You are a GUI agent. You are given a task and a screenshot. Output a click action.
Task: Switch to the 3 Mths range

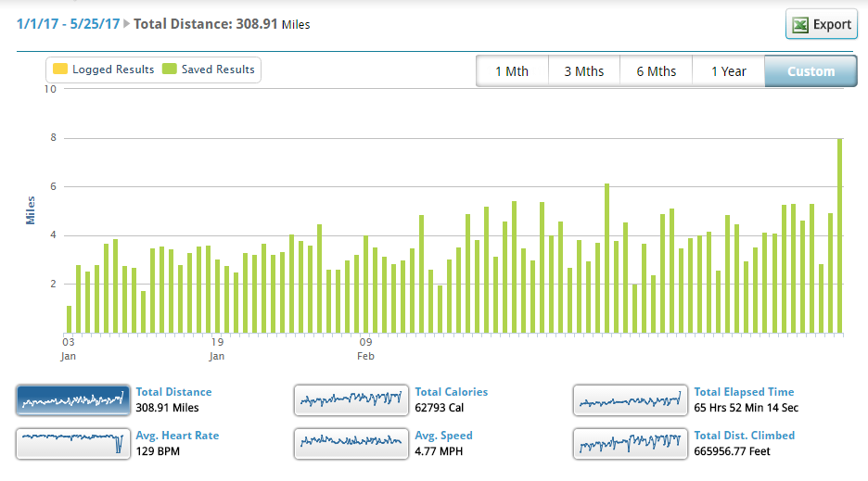(583, 71)
